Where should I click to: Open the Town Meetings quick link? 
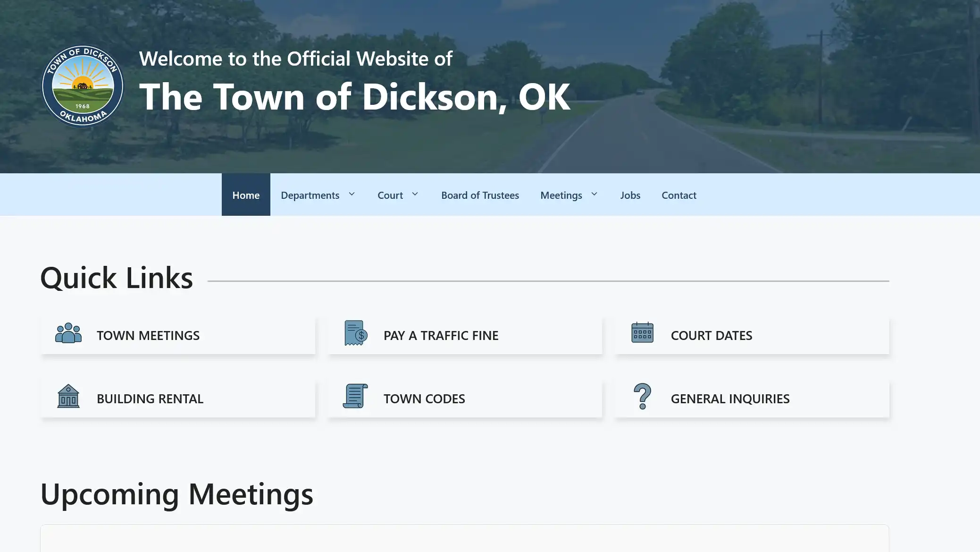[178, 335]
